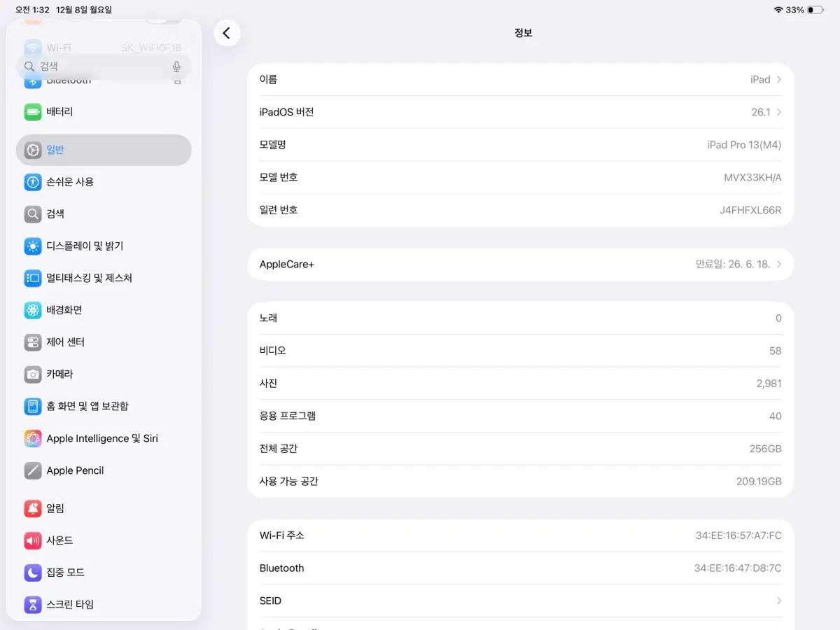Tap the 일련 번호 label
This screenshot has width=840, height=630.
[x=279, y=210]
